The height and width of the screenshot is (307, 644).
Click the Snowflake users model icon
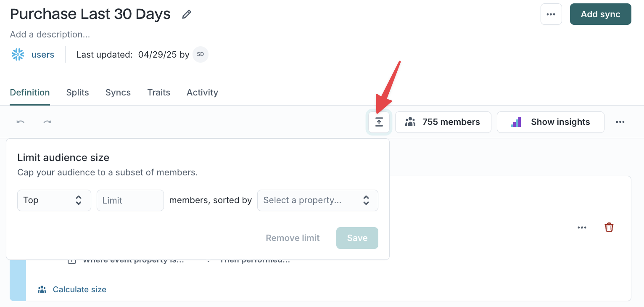18,55
